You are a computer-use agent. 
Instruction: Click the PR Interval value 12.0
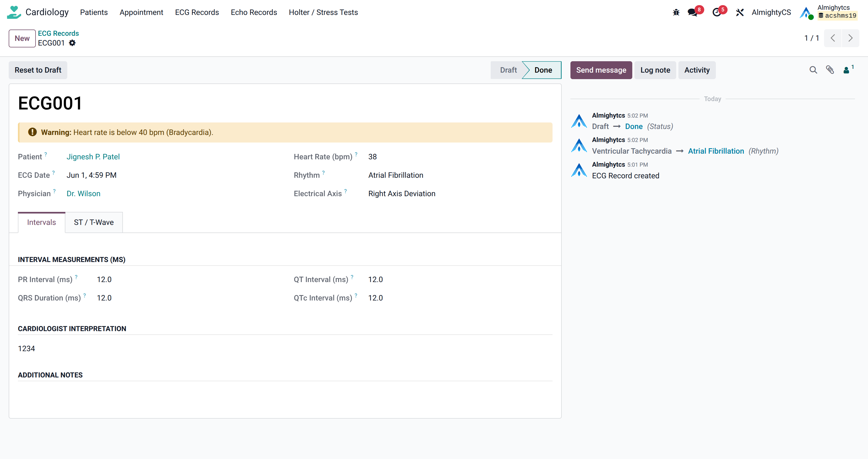104,280
